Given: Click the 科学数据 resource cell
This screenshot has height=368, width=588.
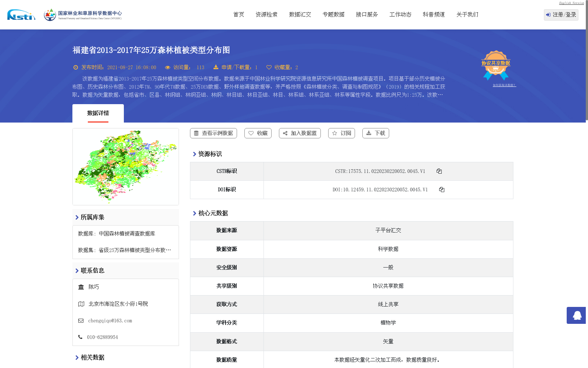Looking at the screenshot, I should tap(388, 249).
